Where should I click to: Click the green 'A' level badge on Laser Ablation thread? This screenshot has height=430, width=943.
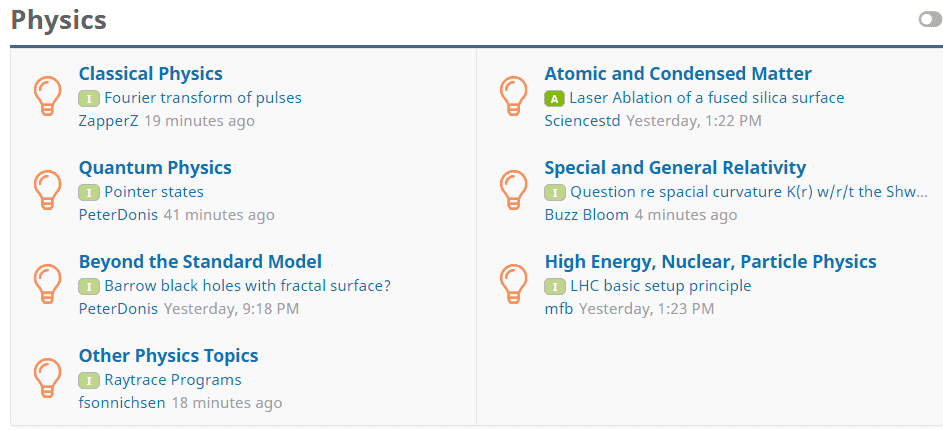tap(554, 98)
